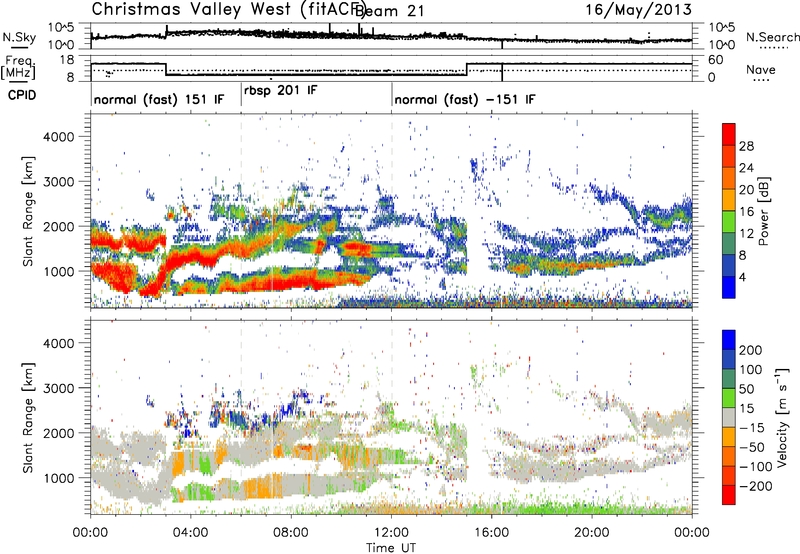Click the 16 label on the Power colorbar

tap(746, 212)
